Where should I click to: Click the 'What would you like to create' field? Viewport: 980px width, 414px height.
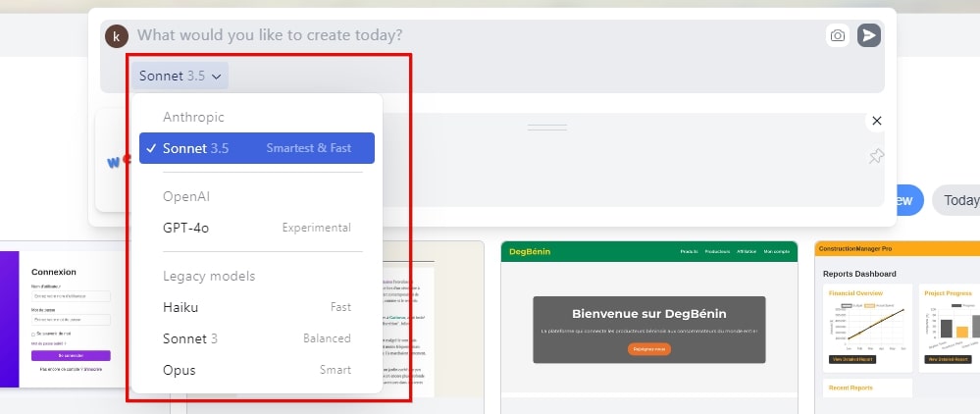click(x=471, y=35)
